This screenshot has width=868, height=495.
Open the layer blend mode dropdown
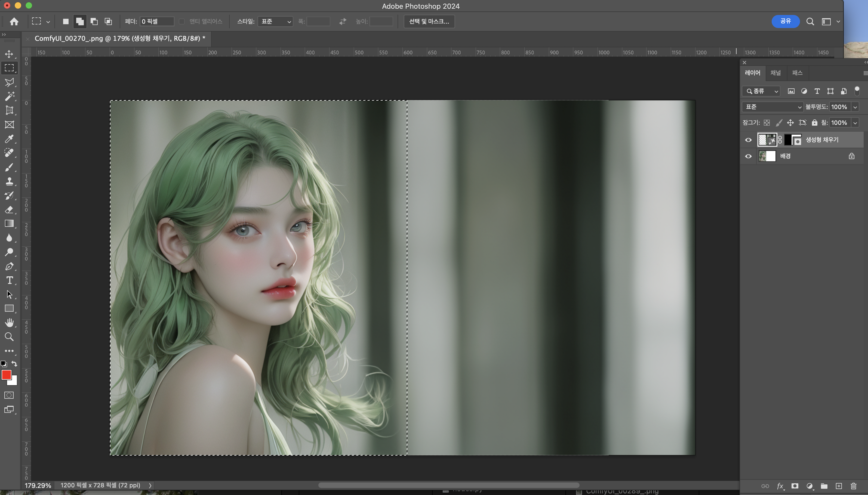click(772, 107)
